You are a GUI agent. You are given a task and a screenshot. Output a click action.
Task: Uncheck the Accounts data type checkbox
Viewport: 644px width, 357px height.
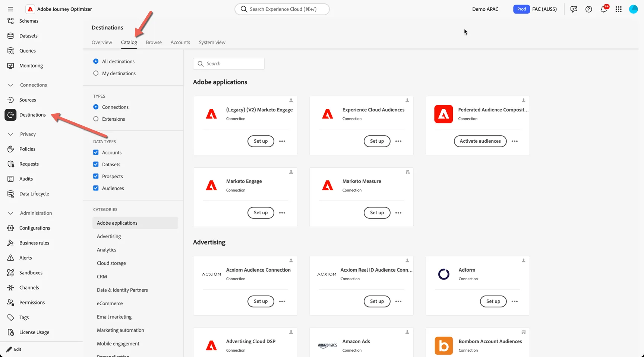coord(96,152)
